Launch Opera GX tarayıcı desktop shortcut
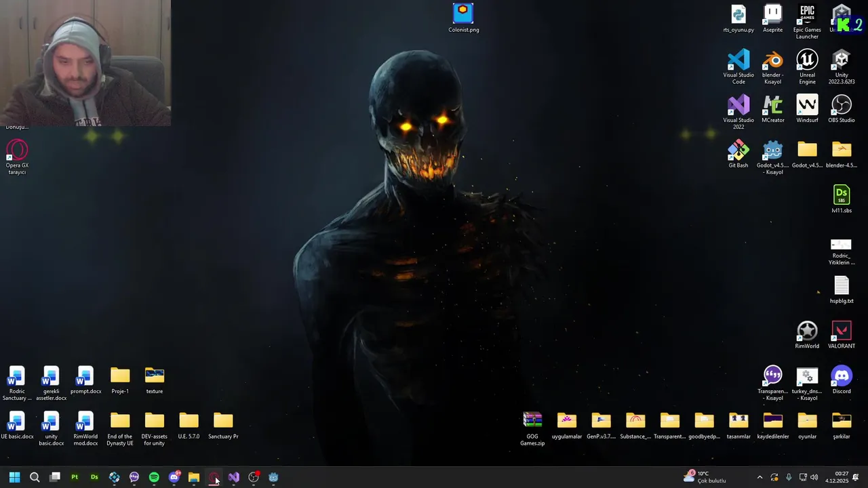This screenshot has height=488, width=868. [17, 157]
